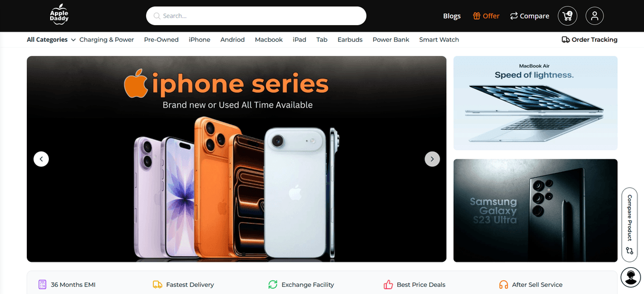Image resolution: width=644 pixels, height=294 pixels.
Task: Go to the previous banner slide
Action: pyautogui.click(x=41, y=159)
